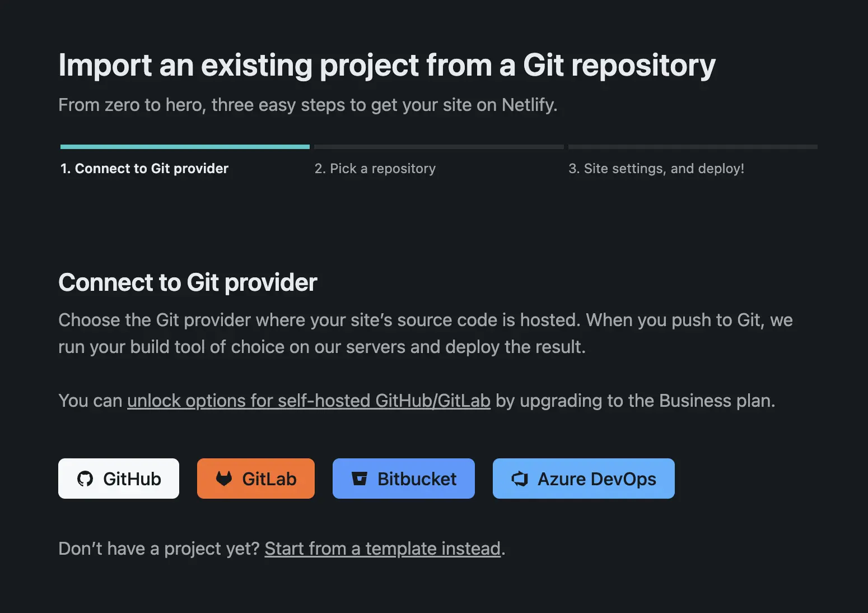Viewport: 868px width, 613px height.
Task: Click the three easy steps subtitle text
Action: point(307,105)
